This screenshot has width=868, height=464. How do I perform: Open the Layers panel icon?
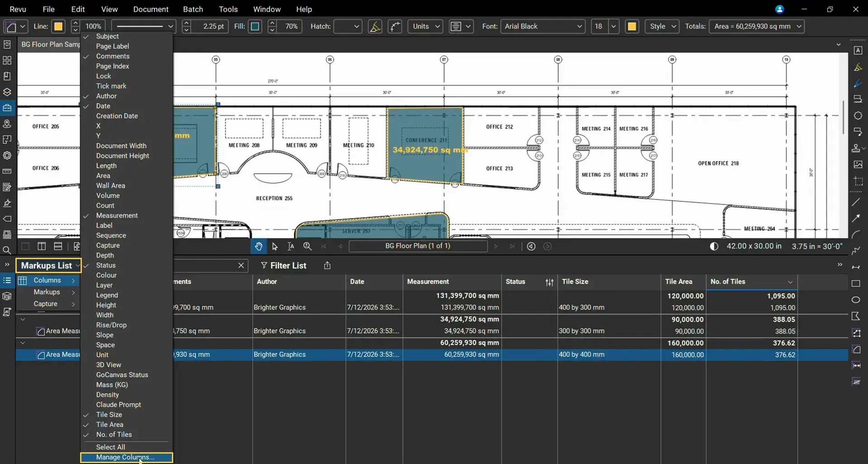[x=7, y=92]
